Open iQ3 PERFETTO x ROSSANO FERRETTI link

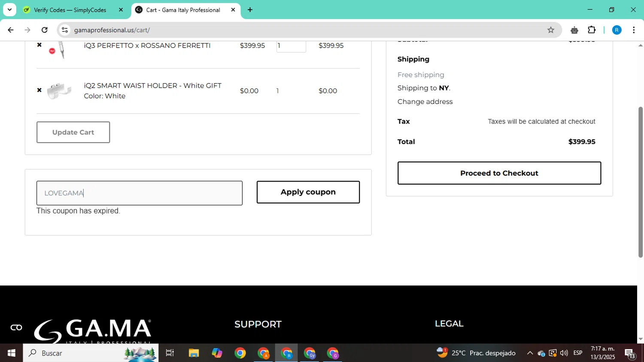point(147,46)
